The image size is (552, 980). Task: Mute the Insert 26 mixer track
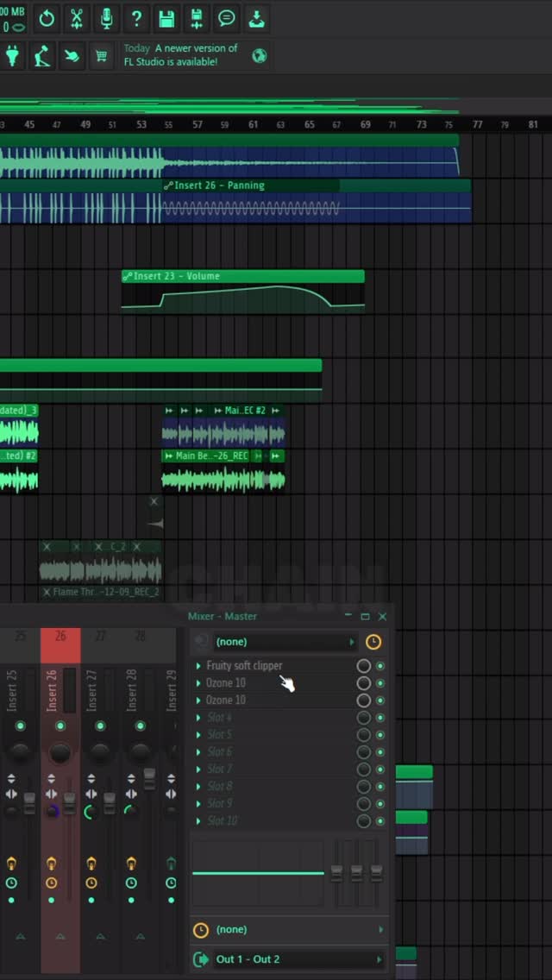tap(60, 726)
